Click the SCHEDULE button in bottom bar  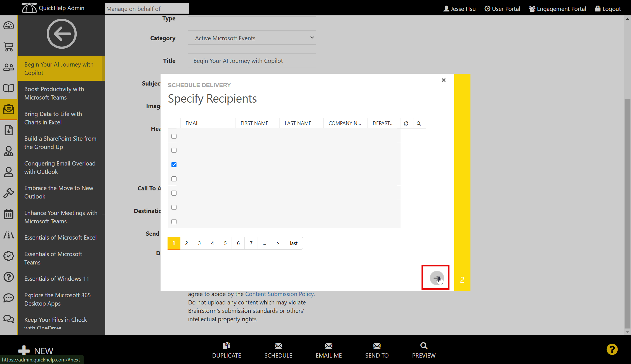coord(278,350)
